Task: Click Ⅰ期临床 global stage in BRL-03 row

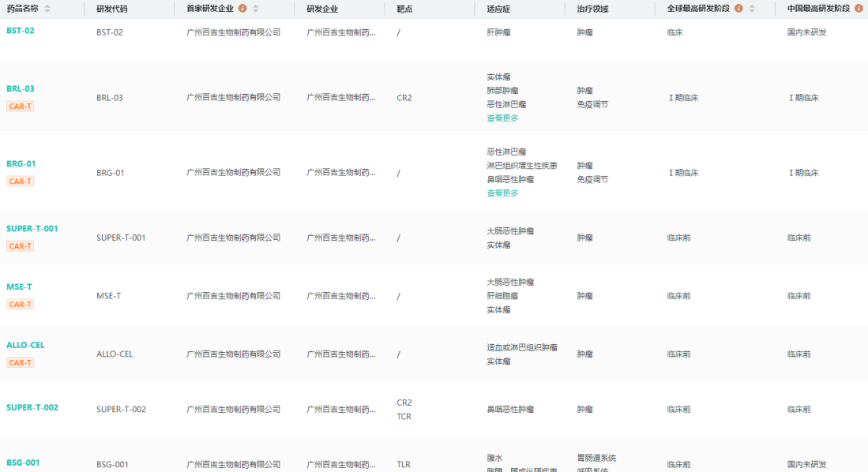Action: point(683,97)
